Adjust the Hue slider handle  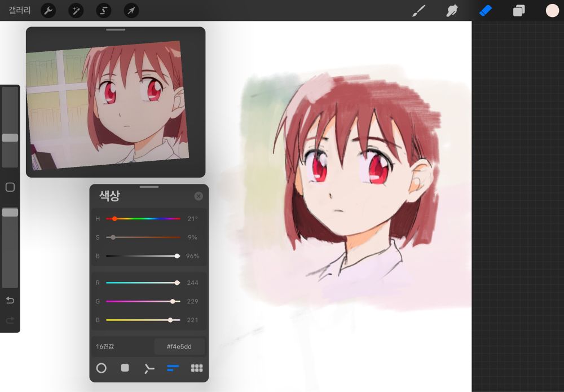click(x=116, y=218)
